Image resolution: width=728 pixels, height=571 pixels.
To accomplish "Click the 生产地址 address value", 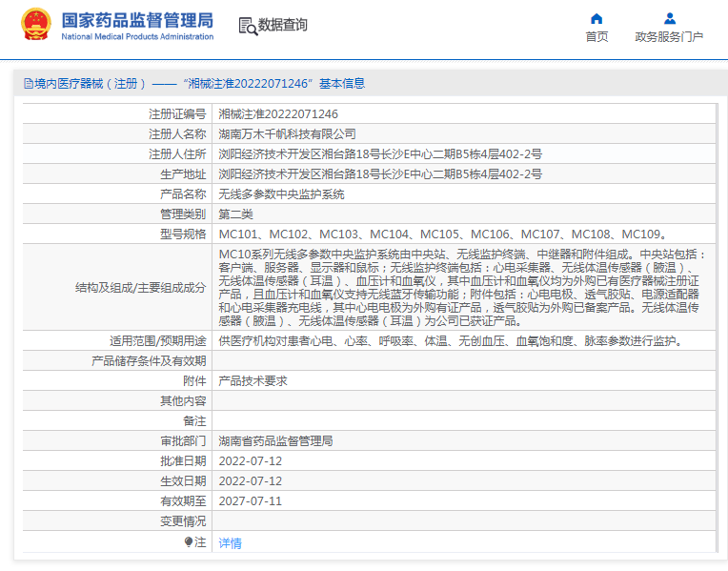I will tap(380, 174).
